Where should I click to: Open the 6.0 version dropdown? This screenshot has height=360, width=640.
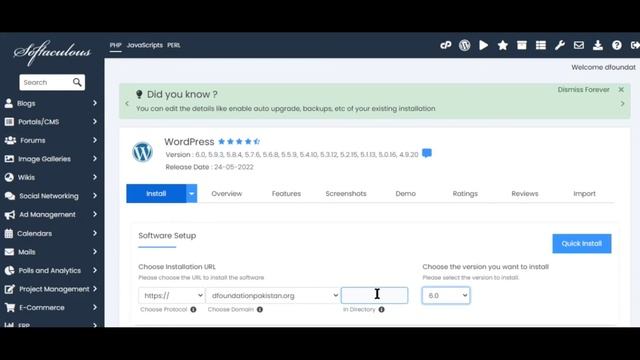[x=446, y=296]
